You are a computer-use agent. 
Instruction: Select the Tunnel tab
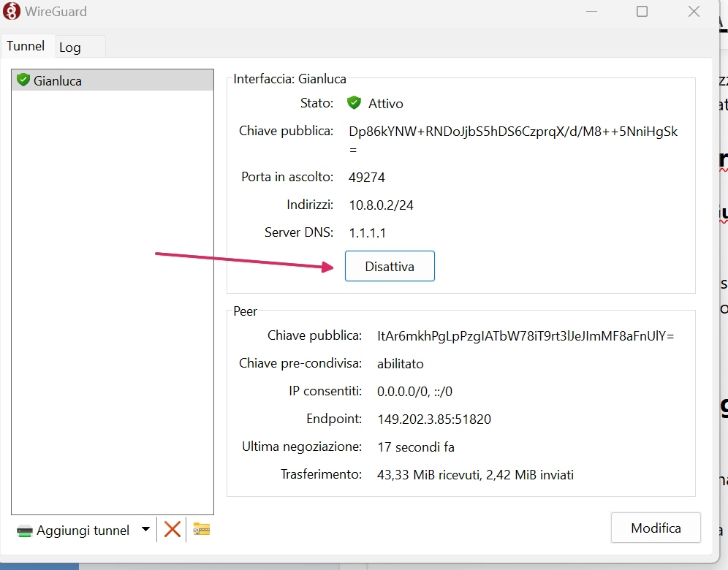[x=26, y=46]
